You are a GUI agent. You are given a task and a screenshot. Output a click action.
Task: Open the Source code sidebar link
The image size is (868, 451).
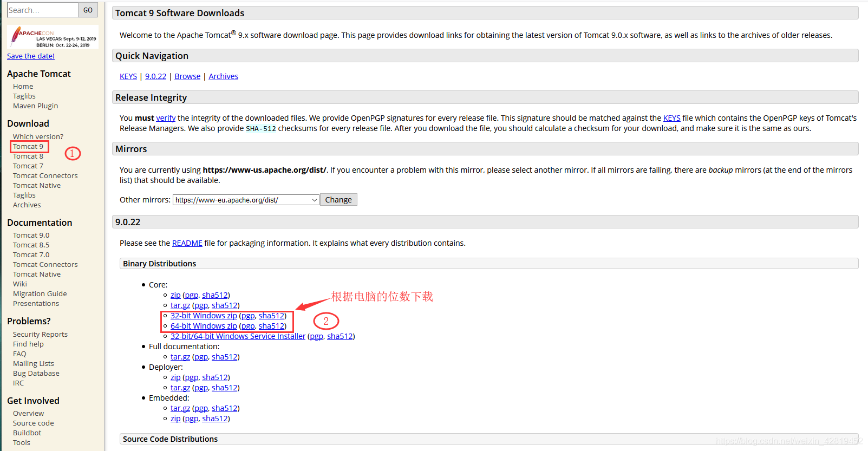34,423
